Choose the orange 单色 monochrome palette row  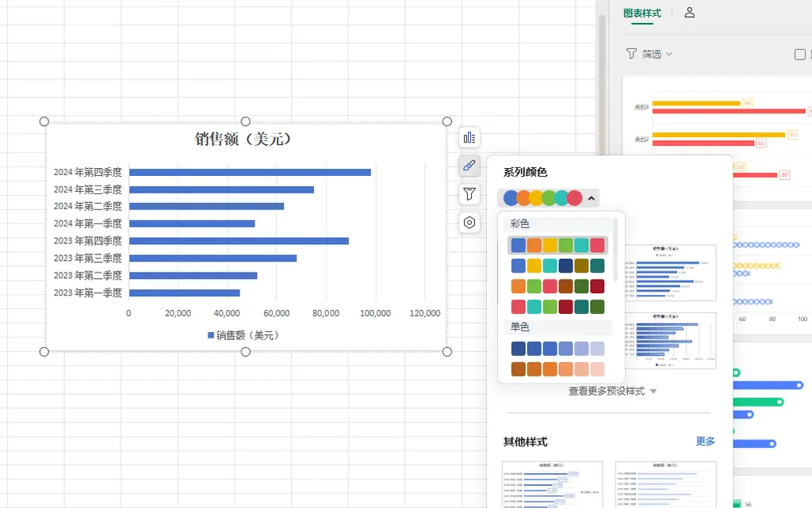[x=557, y=369]
